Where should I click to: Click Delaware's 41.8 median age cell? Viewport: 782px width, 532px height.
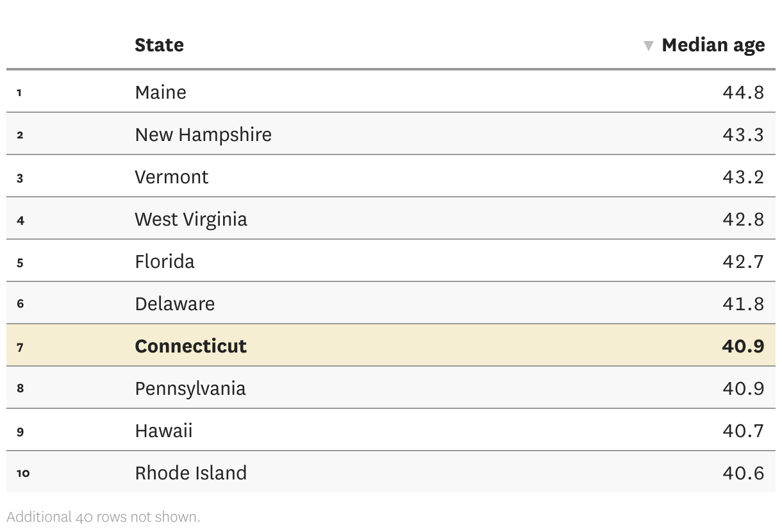point(743,304)
